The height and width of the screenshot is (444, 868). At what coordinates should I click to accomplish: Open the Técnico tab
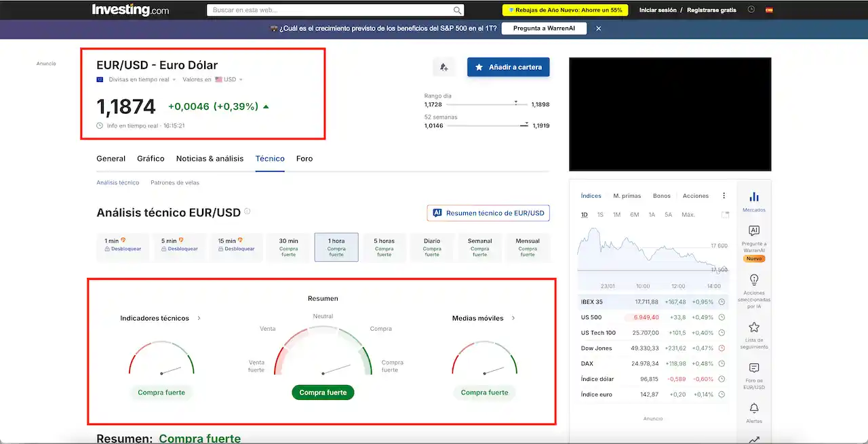pyautogui.click(x=270, y=159)
